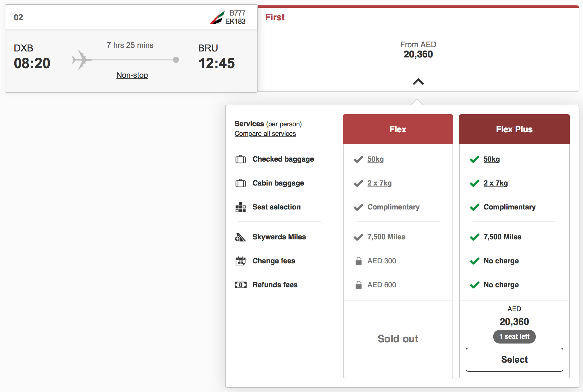Click the Skywards Miles icon
The width and height of the screenshot is (583, 392).
click(240, 237)
